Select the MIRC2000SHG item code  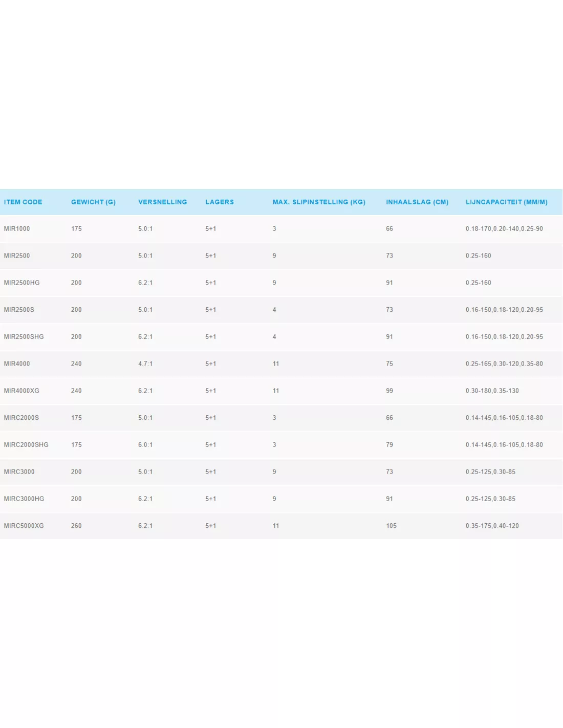point(26,445)
